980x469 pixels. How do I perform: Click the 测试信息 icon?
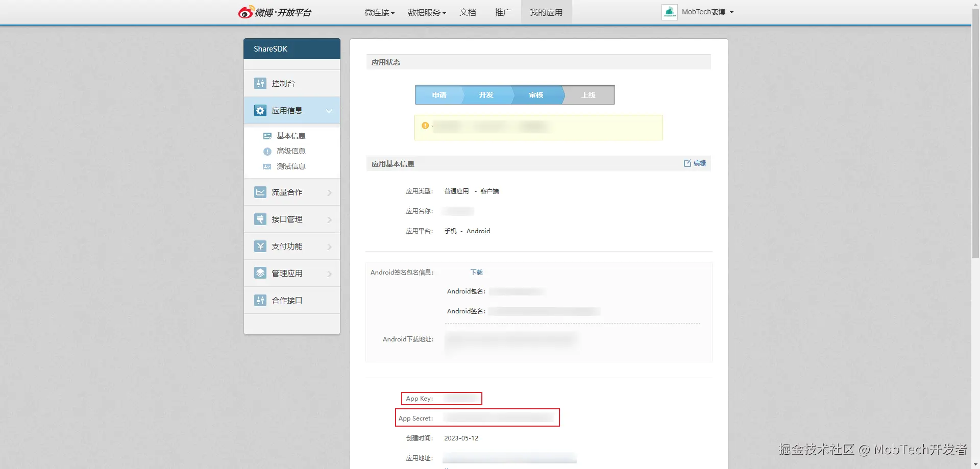click(x=267, y=166)
